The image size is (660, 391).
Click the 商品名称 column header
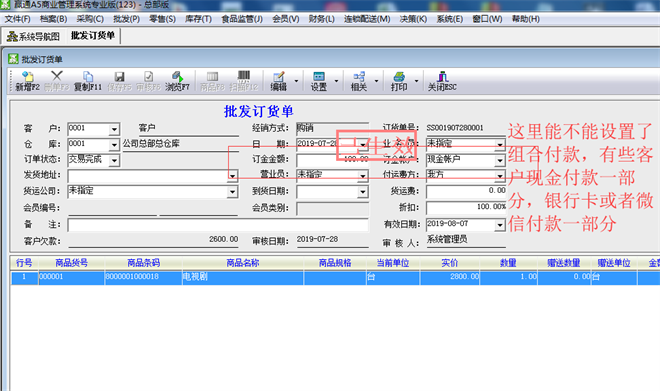242,263
